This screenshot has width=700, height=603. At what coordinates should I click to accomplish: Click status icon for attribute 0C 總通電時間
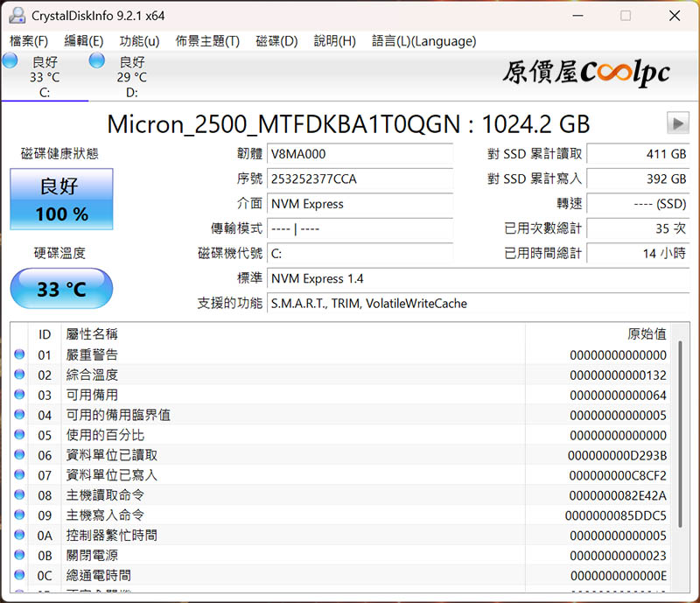tap(20, 575)
